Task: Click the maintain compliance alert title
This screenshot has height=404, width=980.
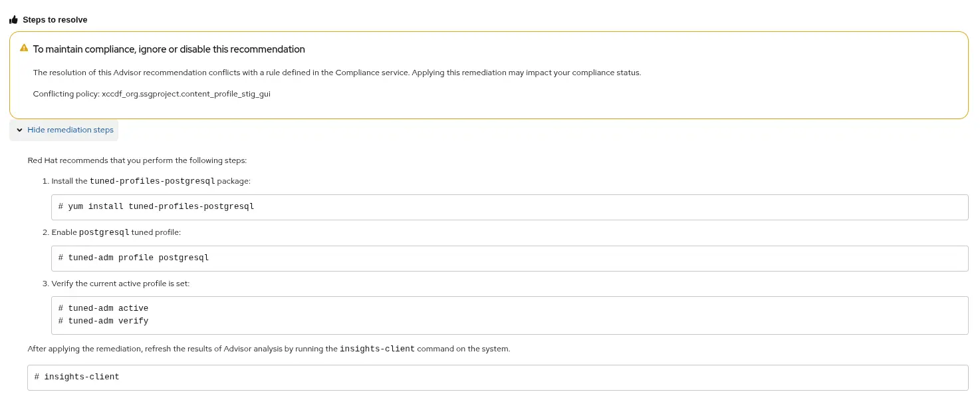Action: [x=169, y=49]
